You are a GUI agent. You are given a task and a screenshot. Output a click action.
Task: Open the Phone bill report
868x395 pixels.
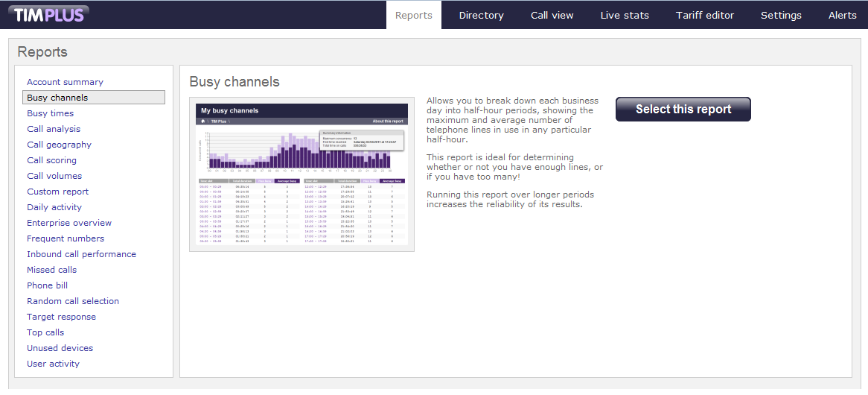[47, 285]
